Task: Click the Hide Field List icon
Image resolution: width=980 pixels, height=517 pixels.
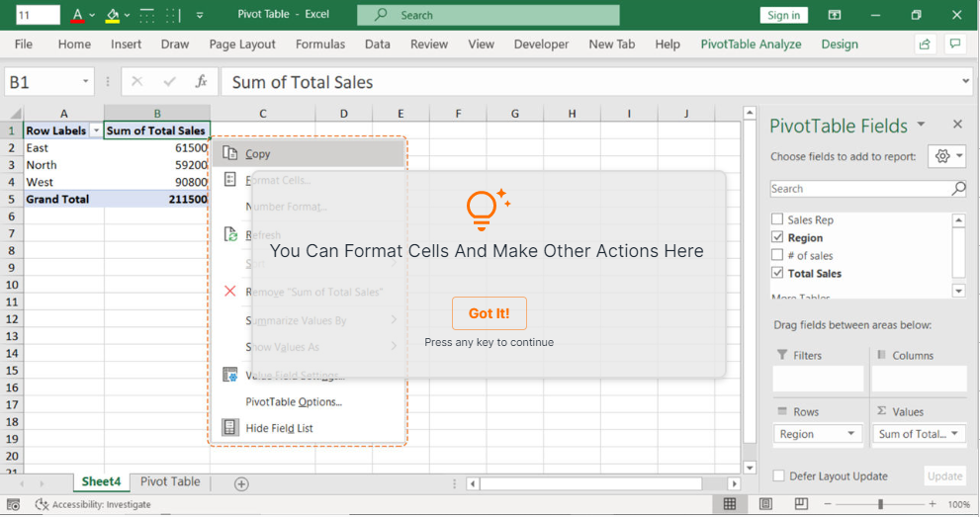Action: (230, 428)
